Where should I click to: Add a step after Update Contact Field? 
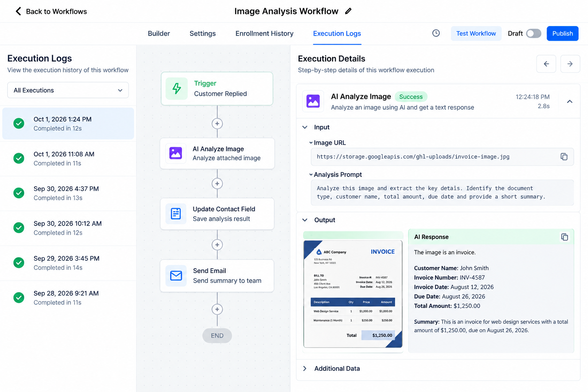[x=217, y=245]
